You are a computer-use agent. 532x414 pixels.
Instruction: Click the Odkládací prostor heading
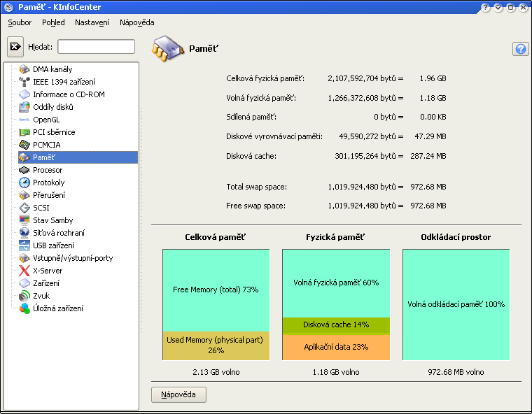click(x=456, y=237)
